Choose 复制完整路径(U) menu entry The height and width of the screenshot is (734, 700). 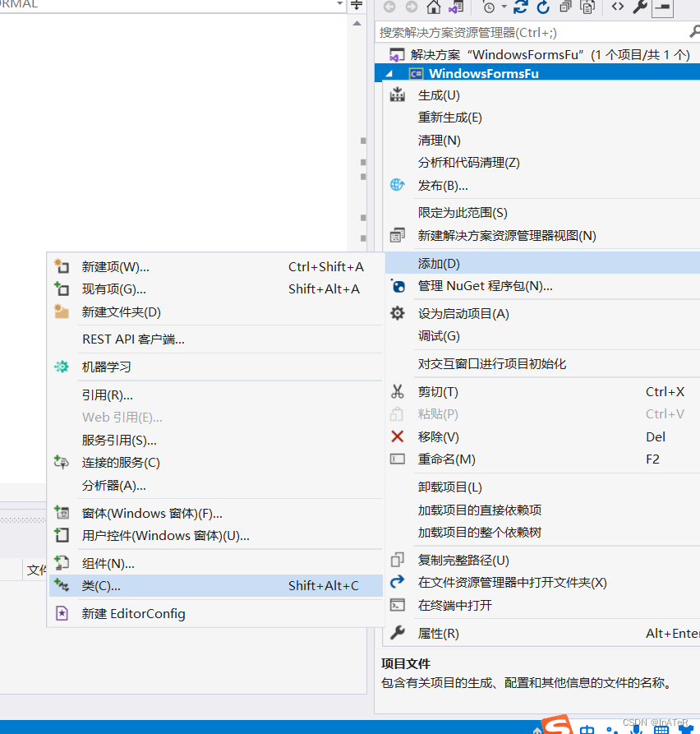click(542, 561)
